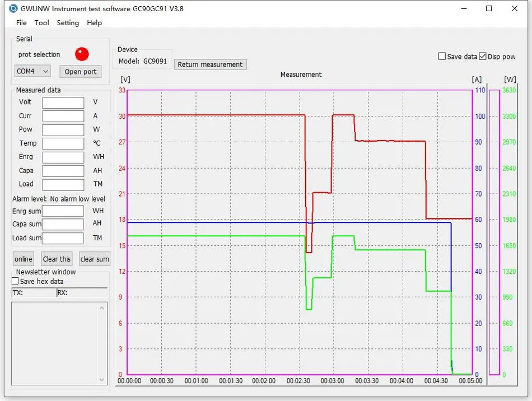The width and height of the screenshot is (532, 401).
Task: Click the Volt value field
Action: tap(63, 102)
